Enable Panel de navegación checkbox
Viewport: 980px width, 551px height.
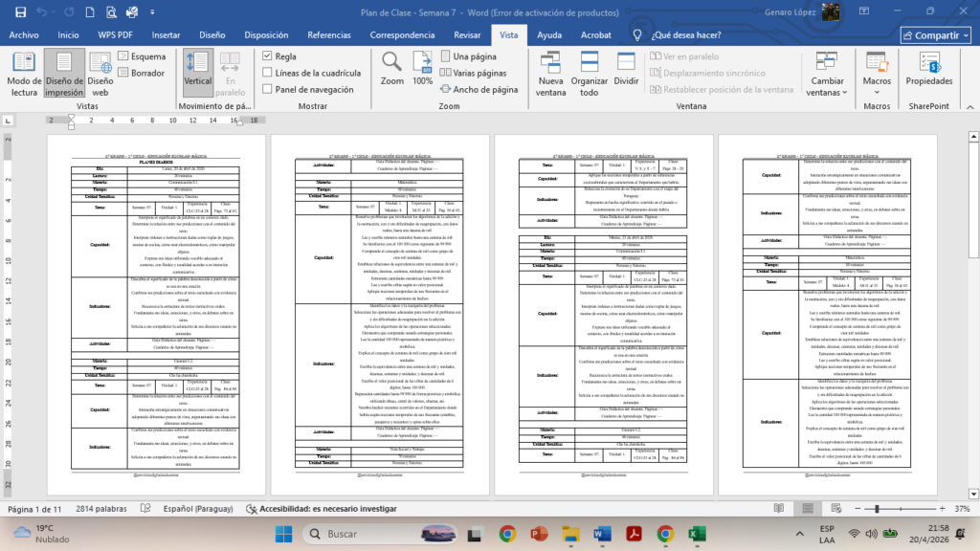268,89
